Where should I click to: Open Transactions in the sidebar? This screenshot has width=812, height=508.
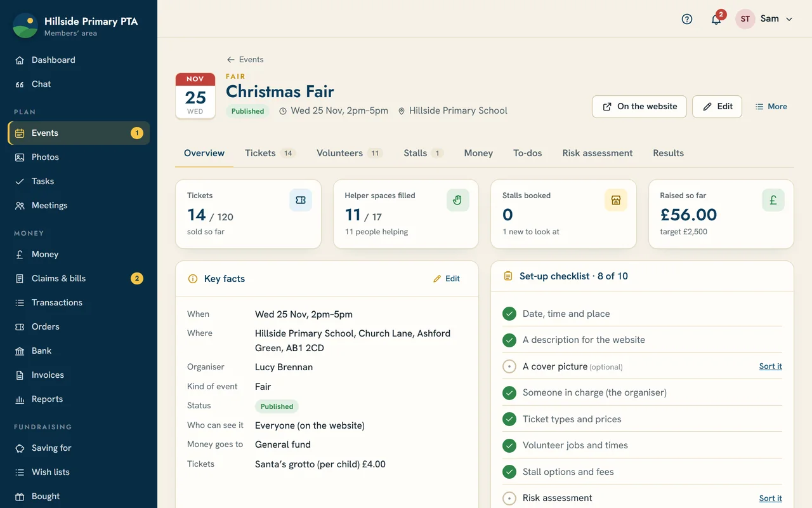[79, 302]
